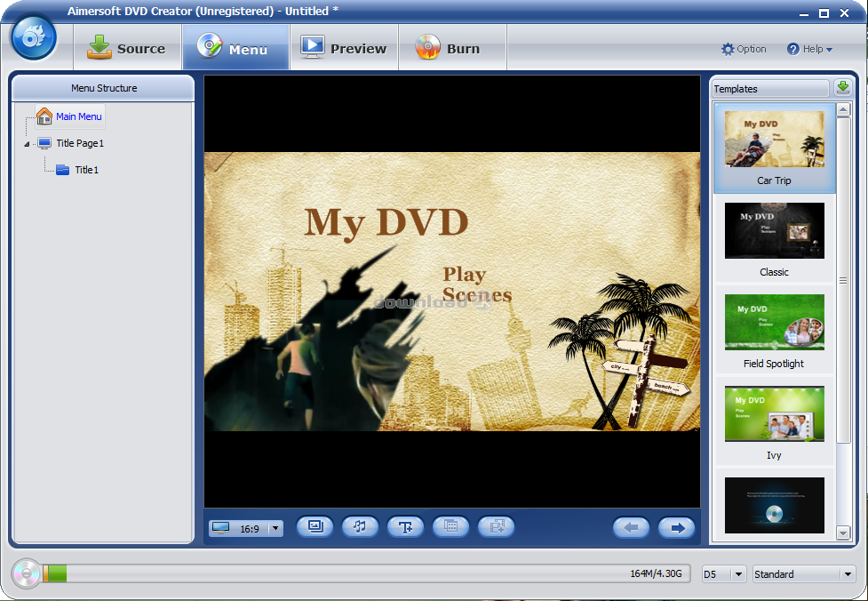
Task: Open the background image settings icon
Action: pos(315,526)
